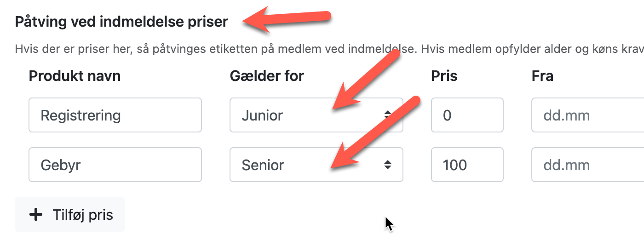This screenshot has height=241, width=644.
Task: Click the 'Påtving ved indmeldelse priser' heading
Action: point(121,22)
